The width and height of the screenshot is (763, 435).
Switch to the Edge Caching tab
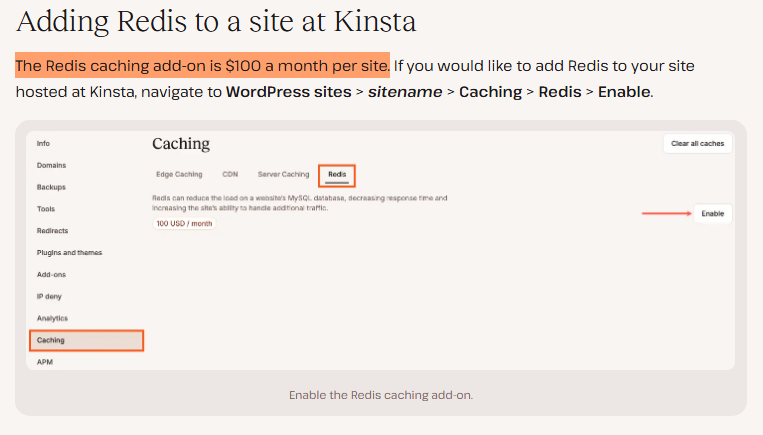pos(179,175)
